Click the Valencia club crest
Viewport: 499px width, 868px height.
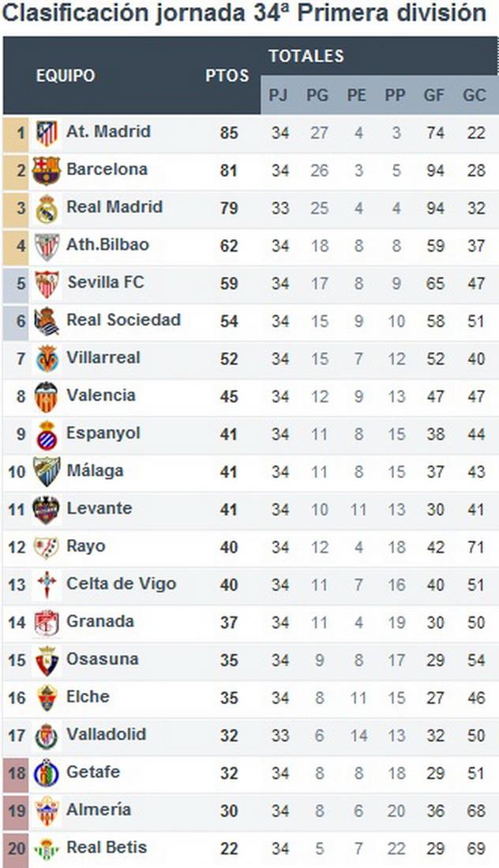point(47,397)
